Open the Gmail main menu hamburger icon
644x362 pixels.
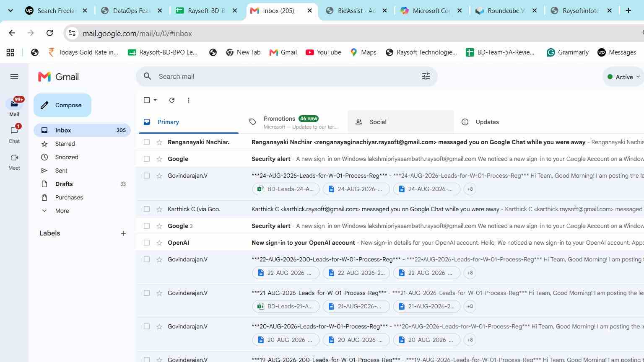click(14, 77)
